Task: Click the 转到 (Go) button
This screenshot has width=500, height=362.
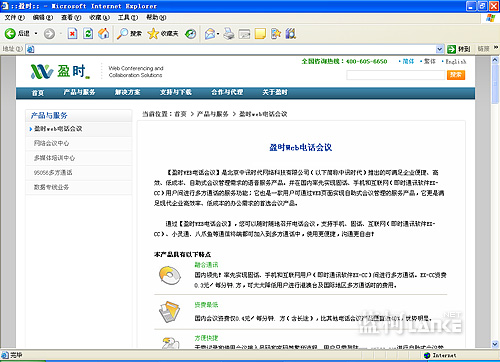Action: pyautogui.click(x=459, y=49)
